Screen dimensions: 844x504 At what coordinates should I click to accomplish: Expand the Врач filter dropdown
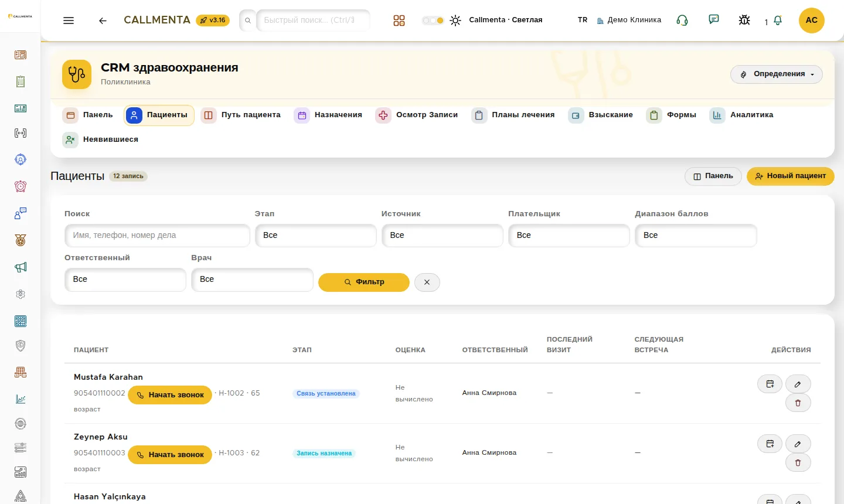[x=252, y=280]
